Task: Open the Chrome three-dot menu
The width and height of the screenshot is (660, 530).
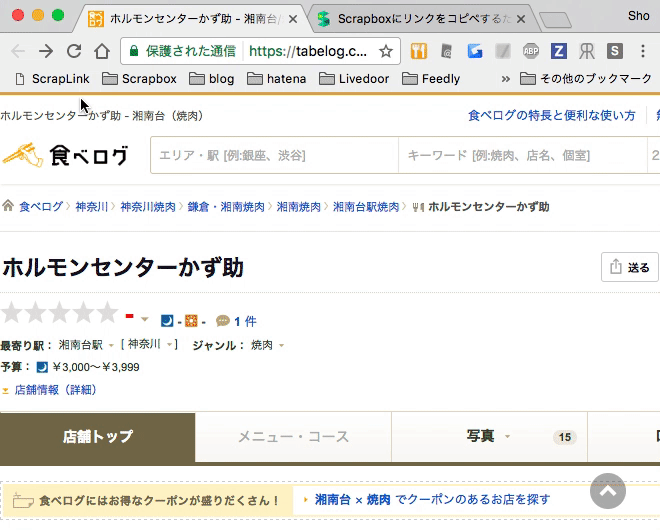Action: [x=643, y=51]
